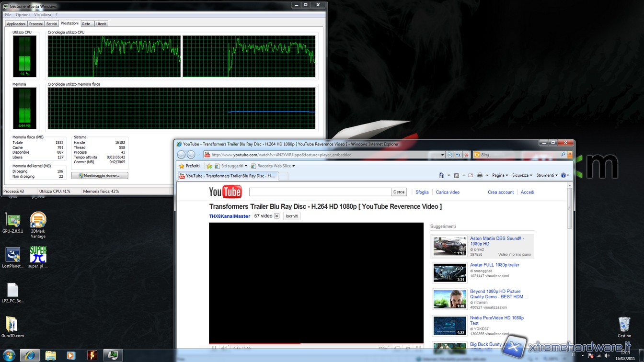Expand the 57 video dropdown arrow
The height and width of the screenshot is (362, 644).
(276, 216)
